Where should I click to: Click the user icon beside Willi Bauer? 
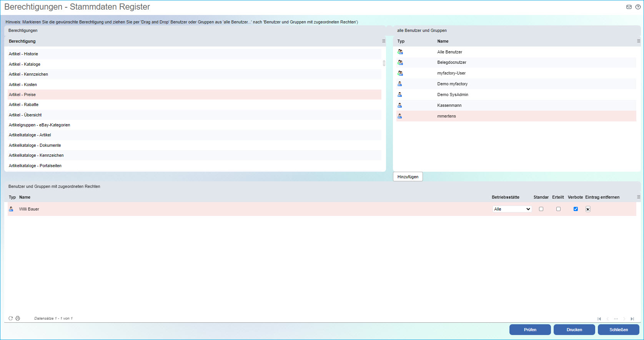click(x=11, y=209)
